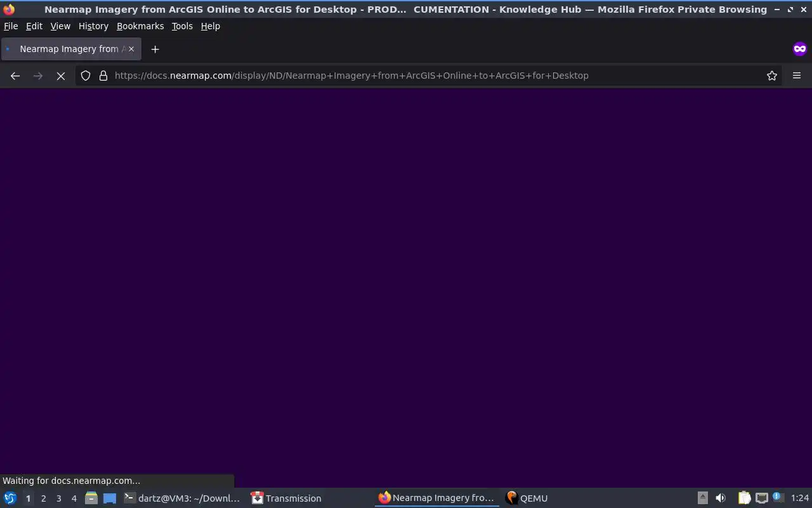This screenshot has width=812, height=508.
Task: Bookmark this page with the star
Action: click(772, 76)
